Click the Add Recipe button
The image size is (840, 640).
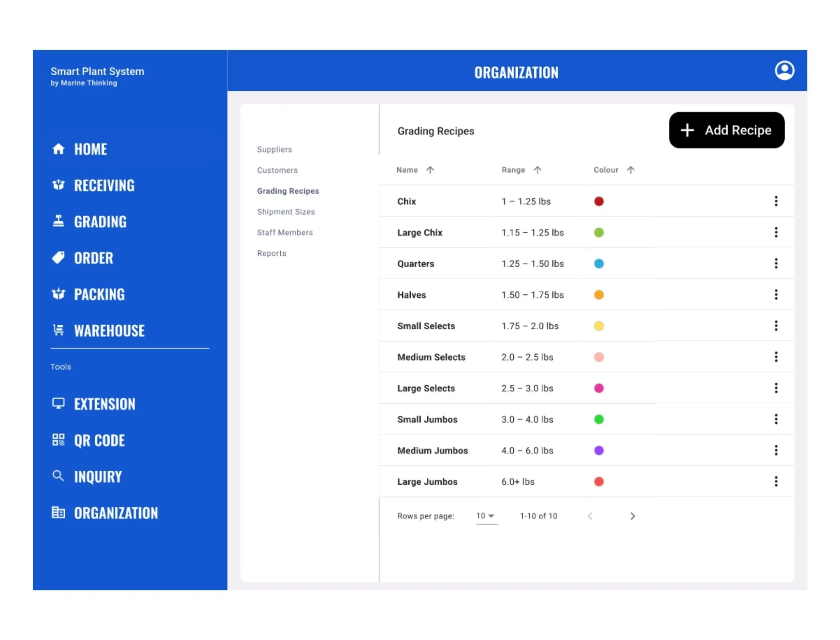[726, 130]
